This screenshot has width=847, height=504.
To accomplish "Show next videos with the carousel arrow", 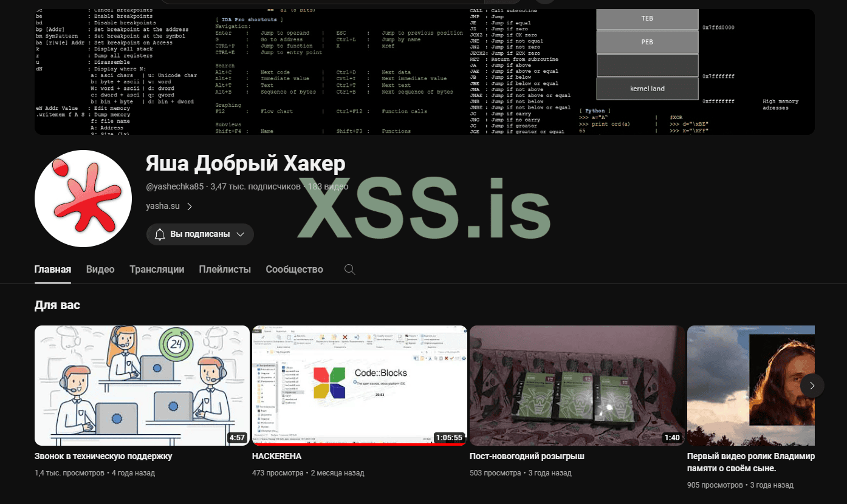I will 812,386.
